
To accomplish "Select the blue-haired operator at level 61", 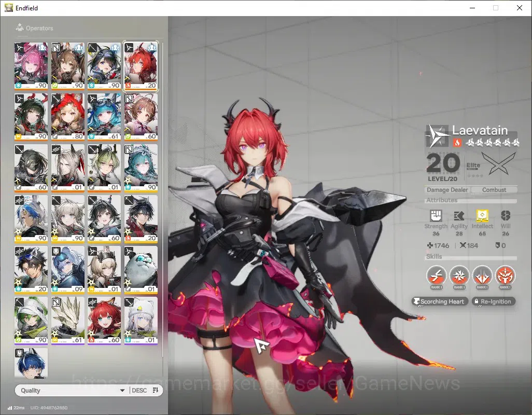I will tap(104, 117).
